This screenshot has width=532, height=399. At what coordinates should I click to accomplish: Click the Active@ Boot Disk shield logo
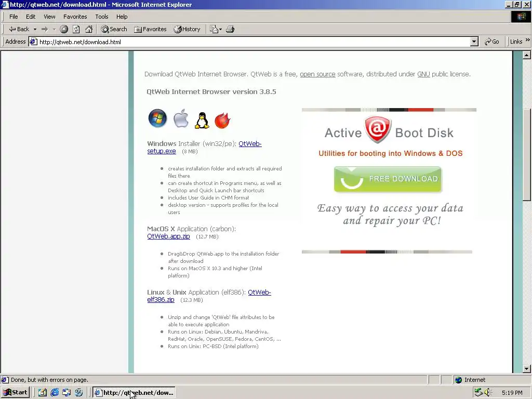click(x=378, y=129)
